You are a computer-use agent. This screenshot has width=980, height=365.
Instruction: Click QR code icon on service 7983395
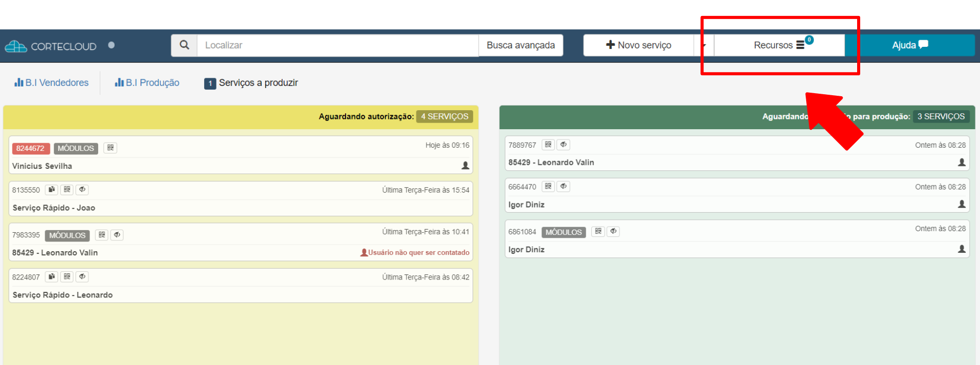click(102, 235)
